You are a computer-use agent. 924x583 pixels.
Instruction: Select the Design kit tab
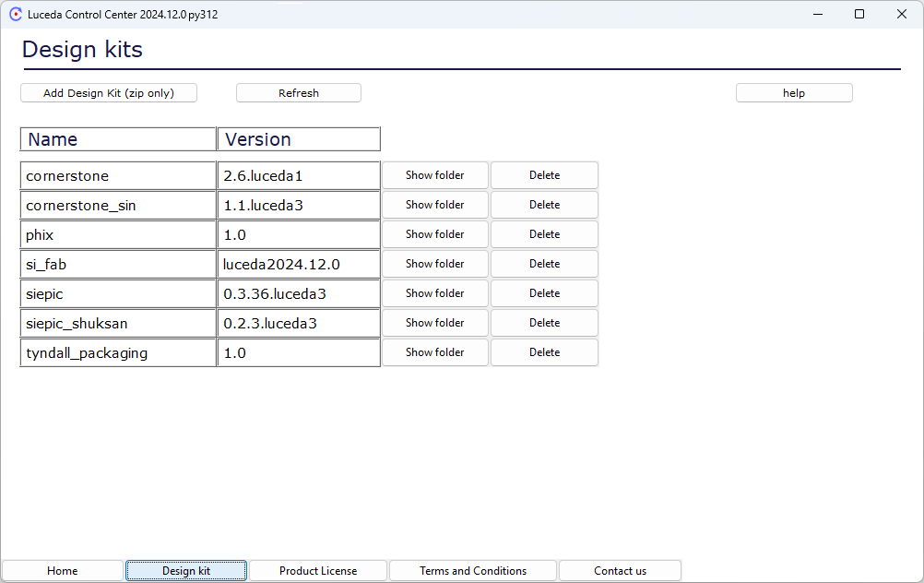coord(186,571)
